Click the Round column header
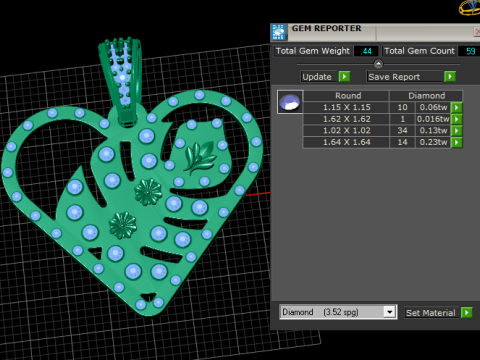 pos(346,96)
